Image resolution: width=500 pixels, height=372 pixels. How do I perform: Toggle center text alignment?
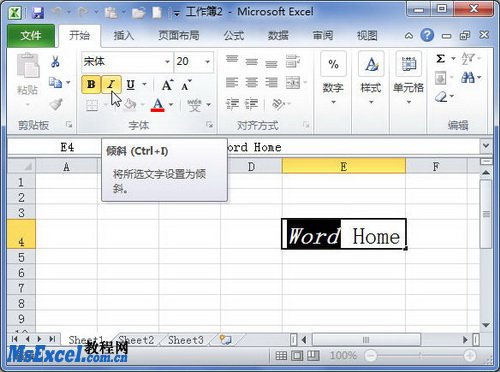tap(251, 83)
